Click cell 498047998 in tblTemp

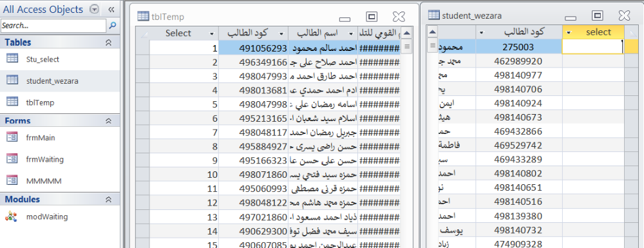pyautogui.click(x=253, y=104)
